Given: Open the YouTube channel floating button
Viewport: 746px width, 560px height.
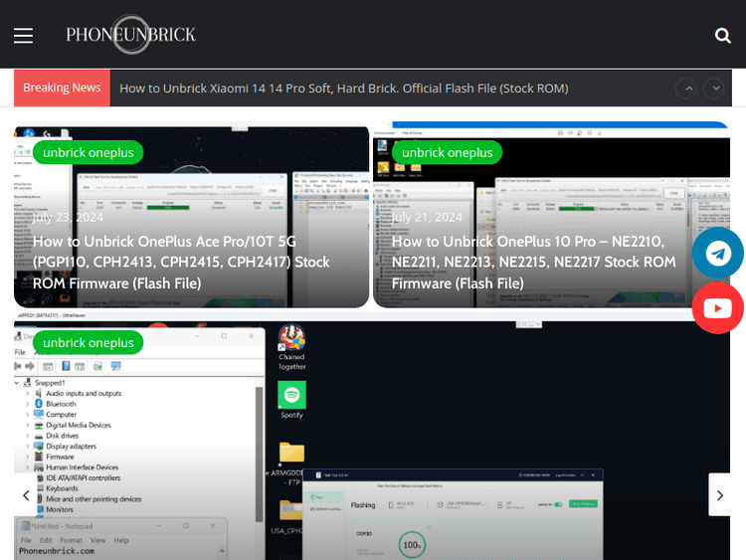Looking at the screenshot, I should coord(717,308).
